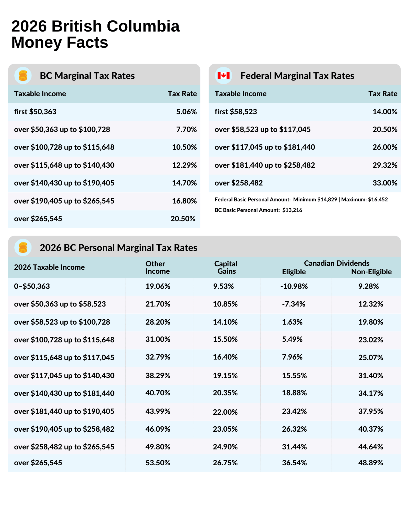Click the over $265,545 row showing 20.50%
The height and width of the screenshot is (532, 409).
pos(104,219)
